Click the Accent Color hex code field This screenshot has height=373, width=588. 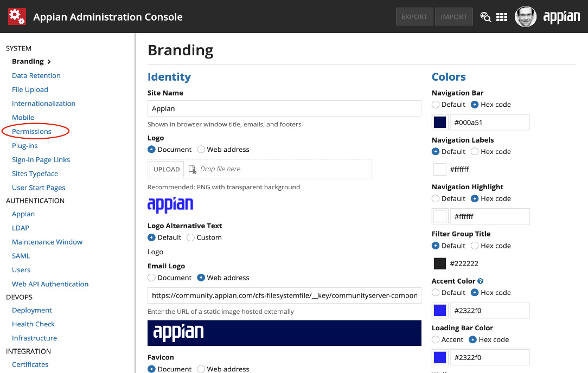click(490, 311)
